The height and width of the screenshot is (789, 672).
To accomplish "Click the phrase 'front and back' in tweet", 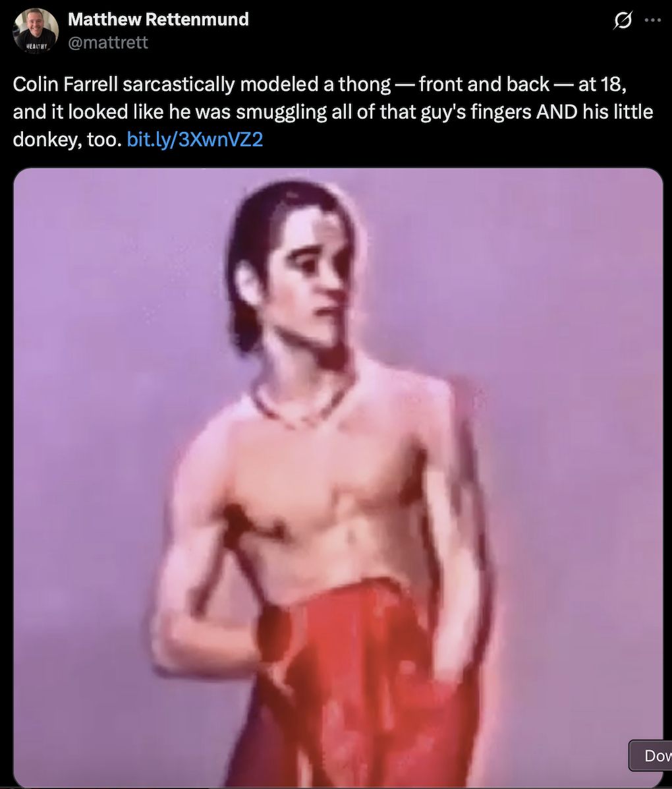I will (484, 84).
